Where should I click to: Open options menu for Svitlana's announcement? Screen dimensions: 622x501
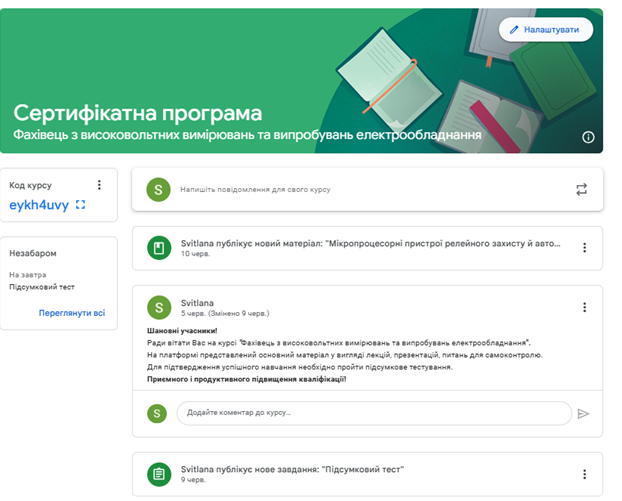584,307
